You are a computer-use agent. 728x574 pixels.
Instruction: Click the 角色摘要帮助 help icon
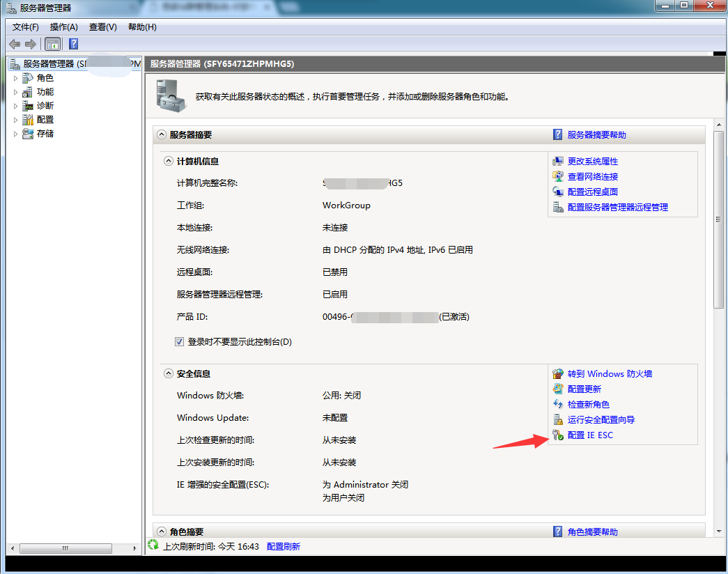(x=557, y=532)
